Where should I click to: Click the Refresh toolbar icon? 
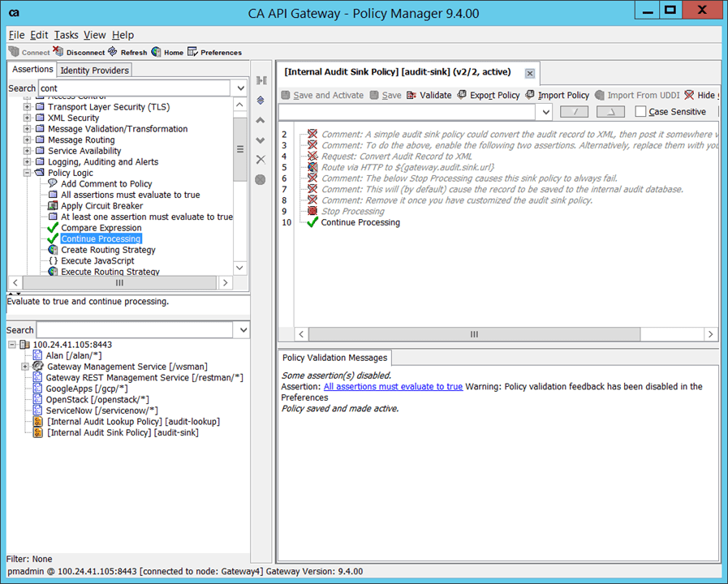tap(113, 53)
